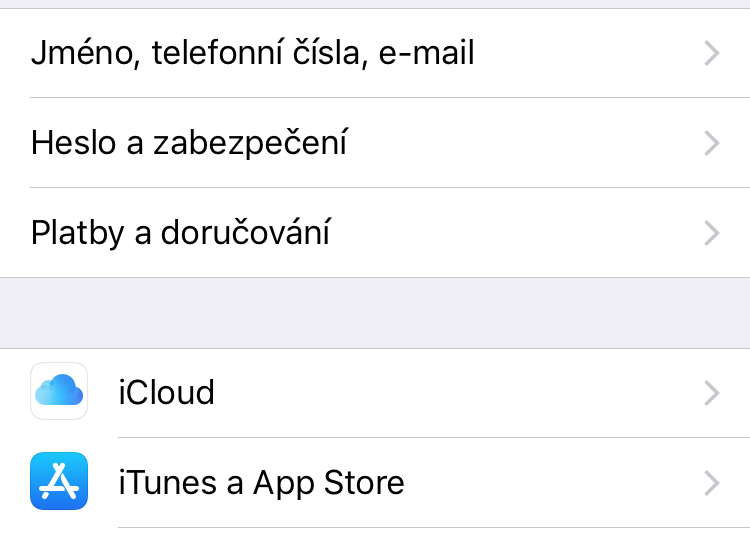Select Platby a doručování
The width and height of the screenshot is (750, 536).
[181, 233]
